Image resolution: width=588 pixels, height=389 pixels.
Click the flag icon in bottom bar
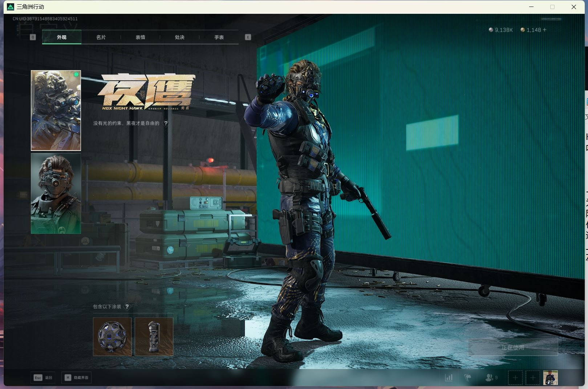pyautogui.click(x=468, y=378)
